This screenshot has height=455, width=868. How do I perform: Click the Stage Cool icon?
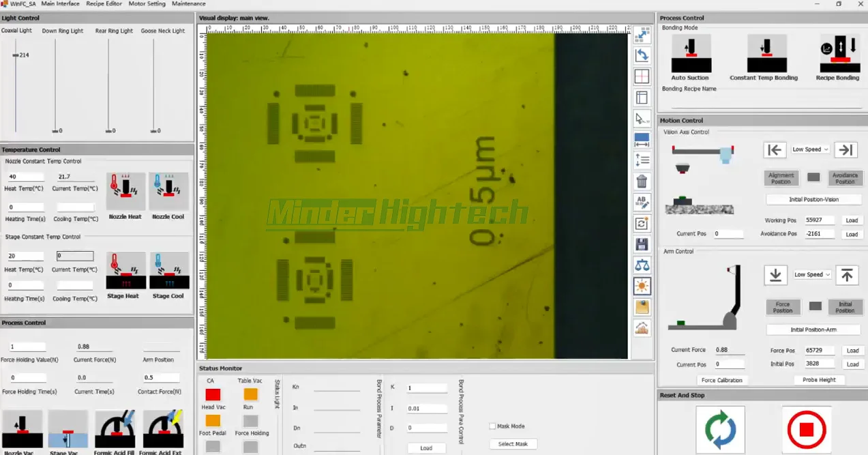pyautogui.click(x=168, y=271)
